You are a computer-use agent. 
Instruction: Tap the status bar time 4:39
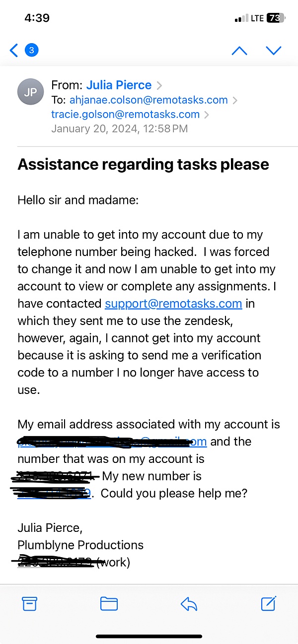pos(37,18)
